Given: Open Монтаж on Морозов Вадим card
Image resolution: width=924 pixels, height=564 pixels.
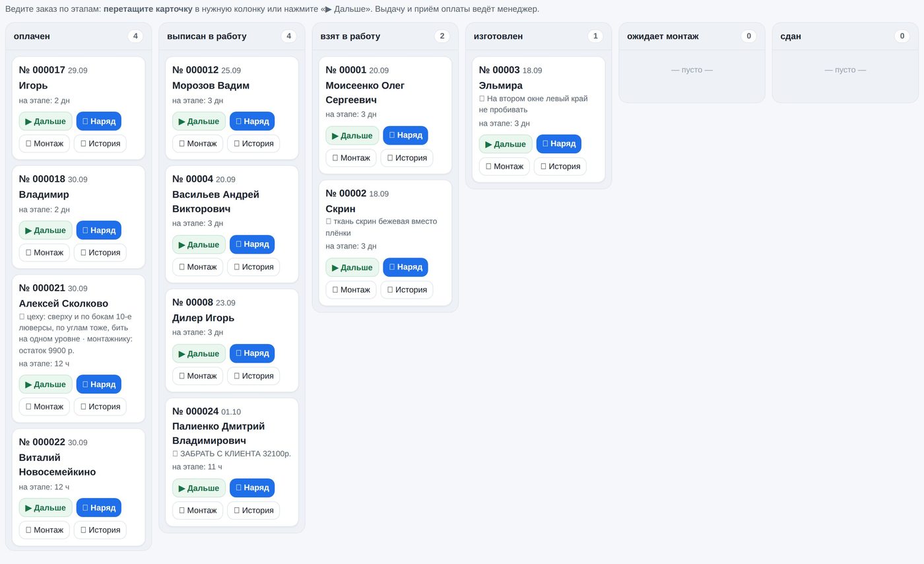Looking at the screenshot, I should (197, 143).
